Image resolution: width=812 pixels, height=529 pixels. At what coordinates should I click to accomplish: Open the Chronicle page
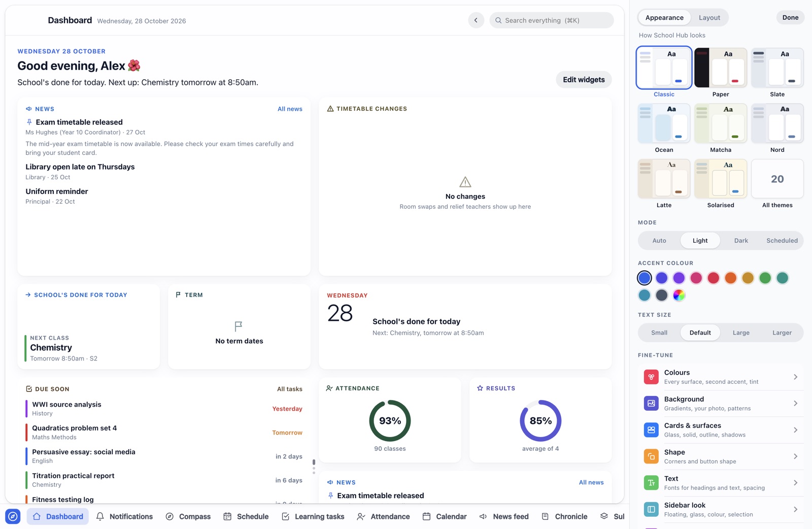(564, 516)
